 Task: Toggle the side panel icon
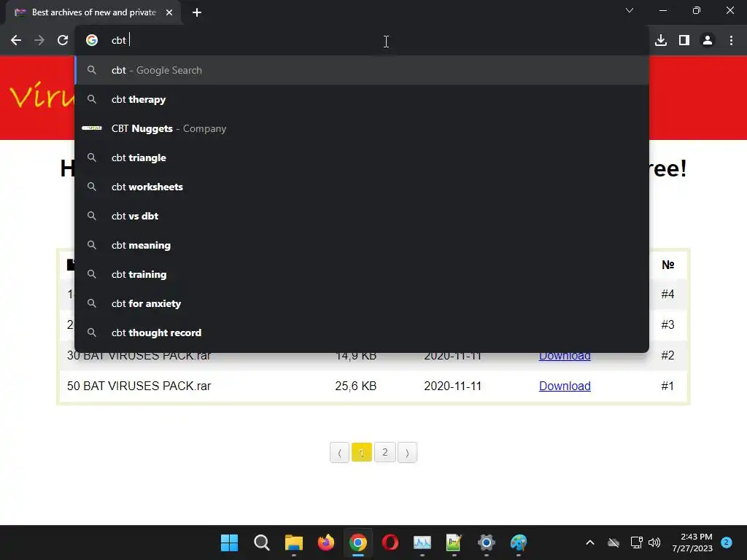(684, 41)
